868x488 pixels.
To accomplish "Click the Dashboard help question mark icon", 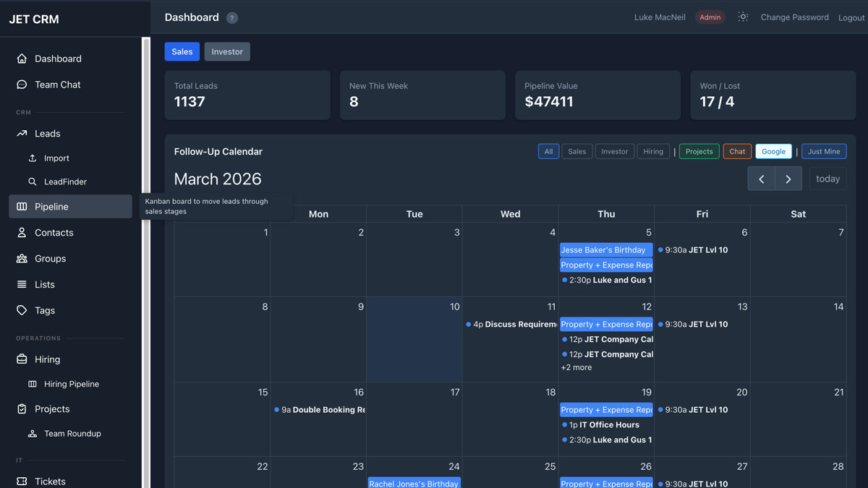I will [231, 18].
